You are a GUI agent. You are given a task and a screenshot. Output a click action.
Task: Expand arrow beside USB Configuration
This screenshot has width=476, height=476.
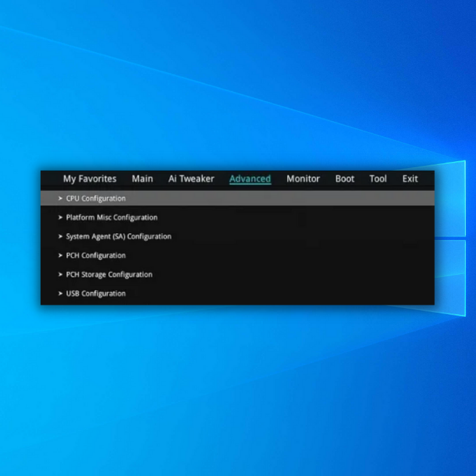point(61,294)
